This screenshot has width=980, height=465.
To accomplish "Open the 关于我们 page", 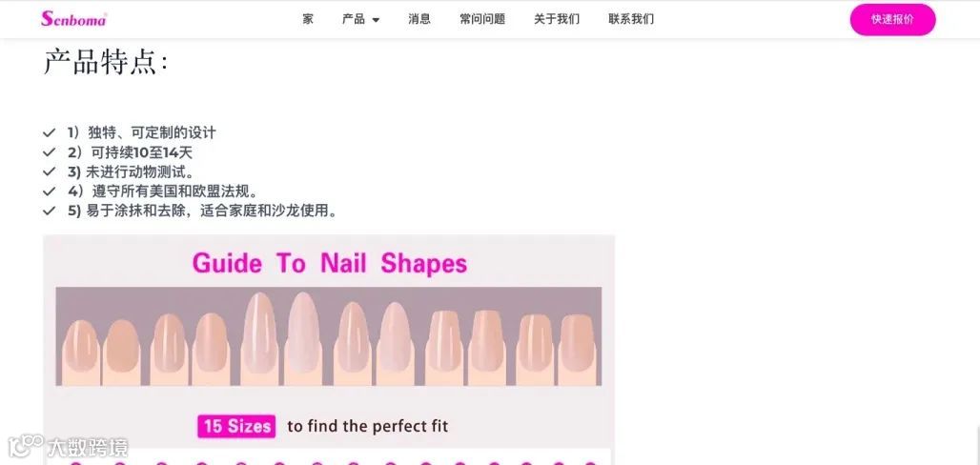I will point(557,19).
